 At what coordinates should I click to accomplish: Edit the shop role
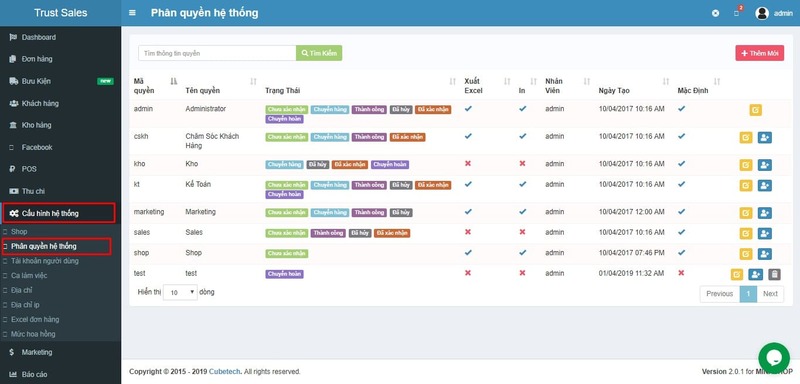pos(746,253)
